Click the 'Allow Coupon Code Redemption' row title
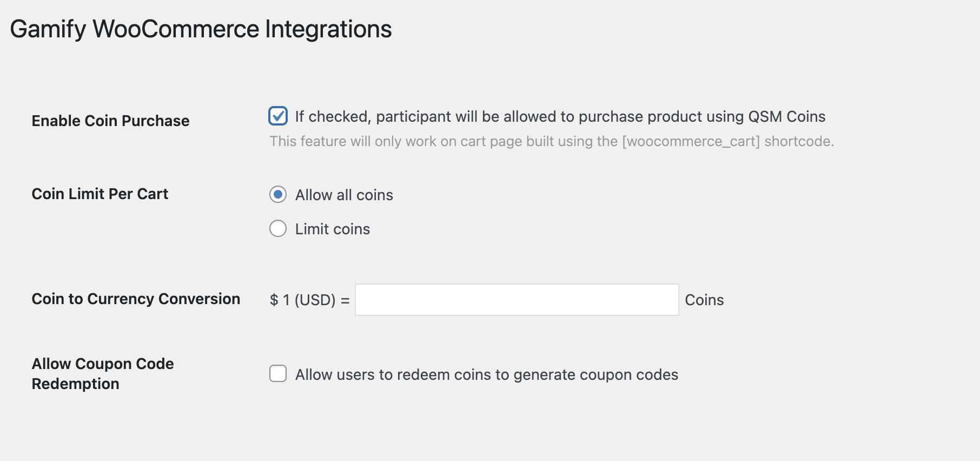Screen dimensions: 980x461 (x=103, y=364)
